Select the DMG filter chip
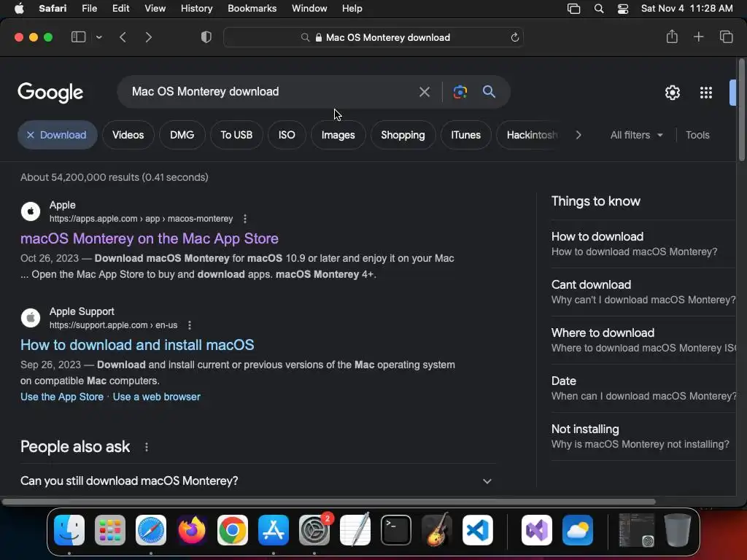 [x=182, y=135]
